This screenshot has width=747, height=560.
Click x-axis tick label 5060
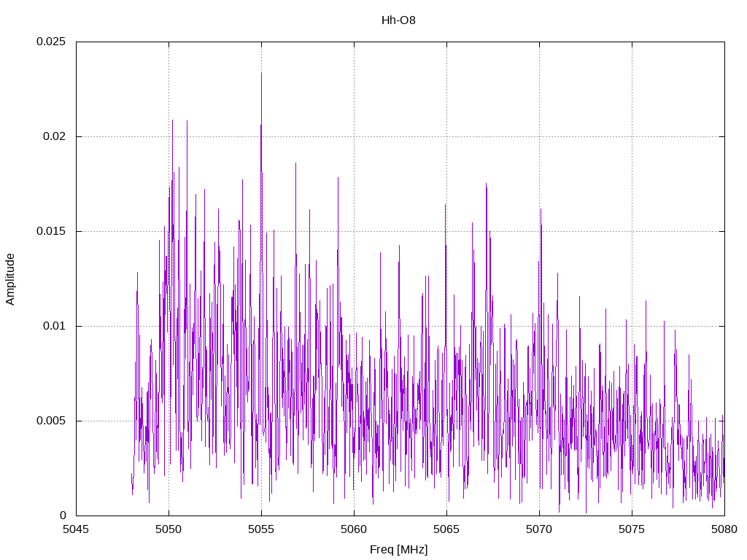354,529
